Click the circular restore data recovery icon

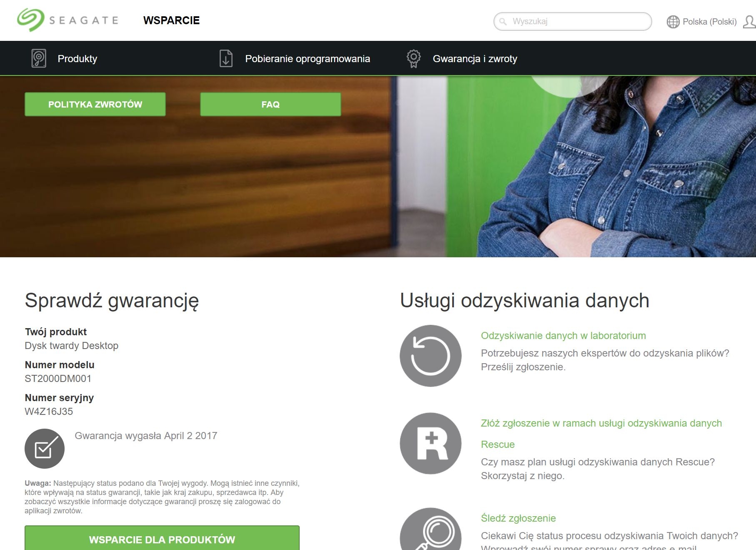[x=431, y=356]
